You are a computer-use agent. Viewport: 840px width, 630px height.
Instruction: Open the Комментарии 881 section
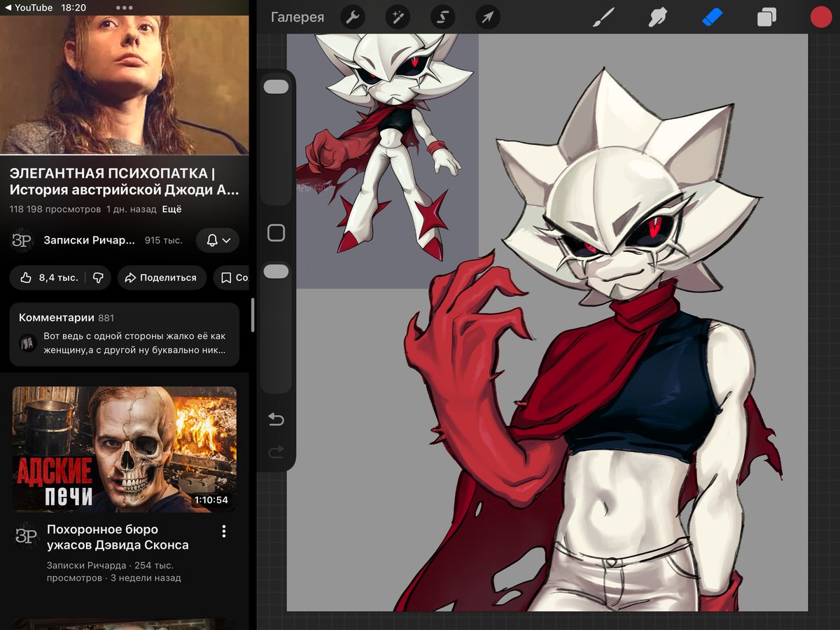coord(125,335)
